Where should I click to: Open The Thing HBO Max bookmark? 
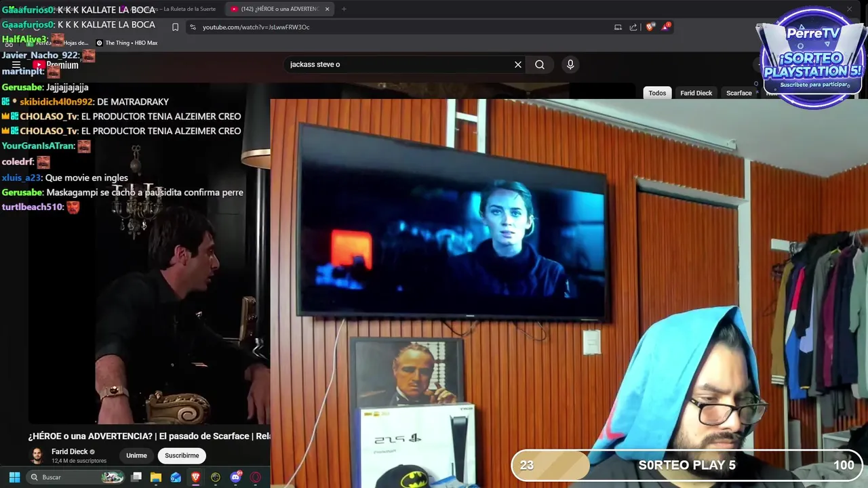(x=127, y=43)
